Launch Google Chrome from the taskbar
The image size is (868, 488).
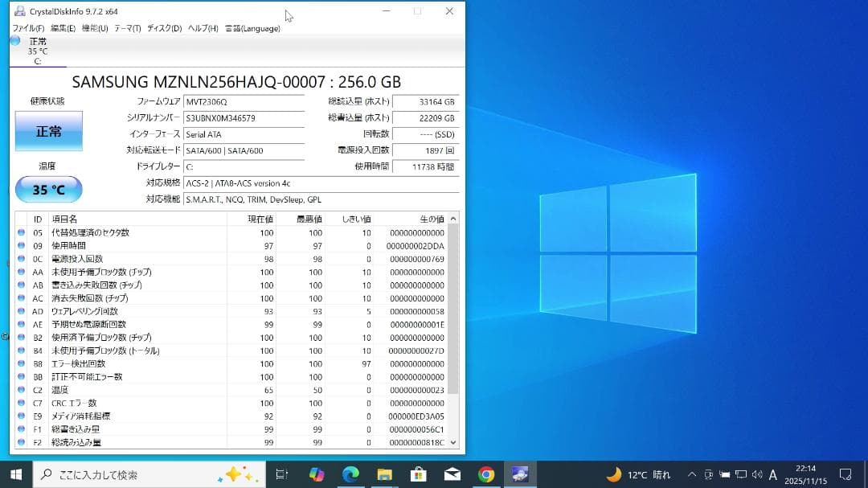(485, 474)
